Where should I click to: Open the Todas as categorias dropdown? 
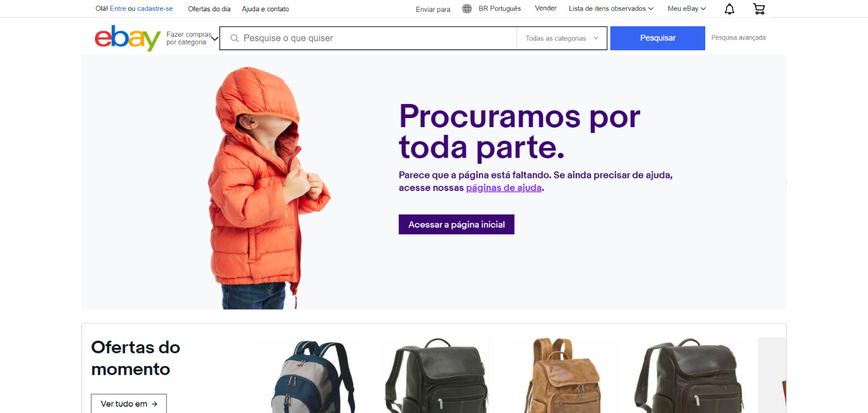(562, 38)
